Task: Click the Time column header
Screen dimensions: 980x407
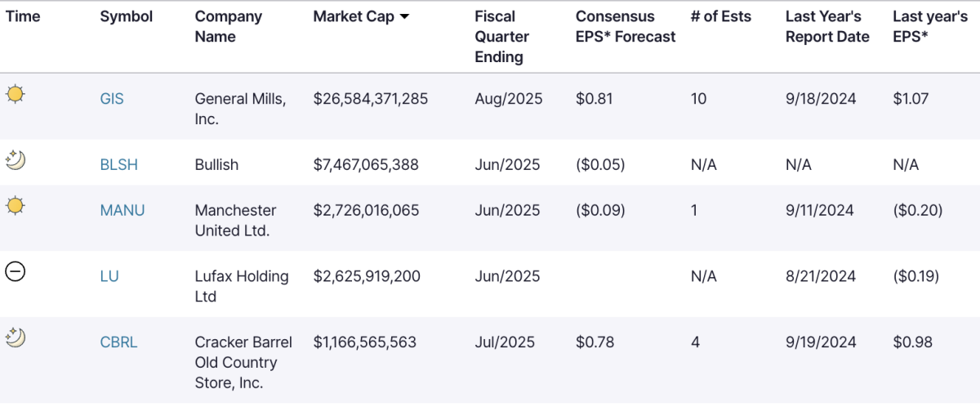Action: click(x=23, y=17)
